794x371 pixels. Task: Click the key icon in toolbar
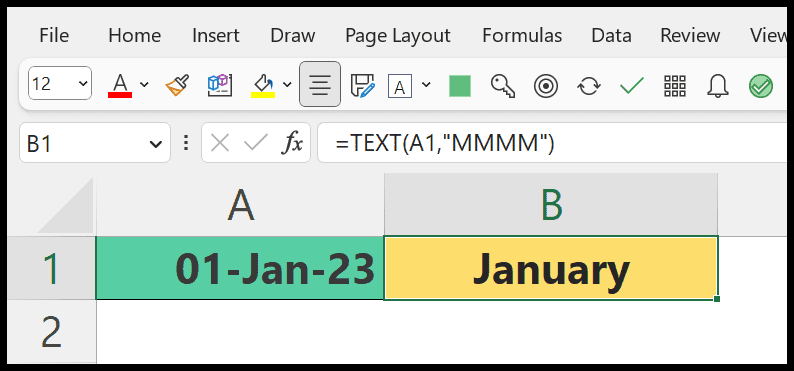click(x=503, y=86)
